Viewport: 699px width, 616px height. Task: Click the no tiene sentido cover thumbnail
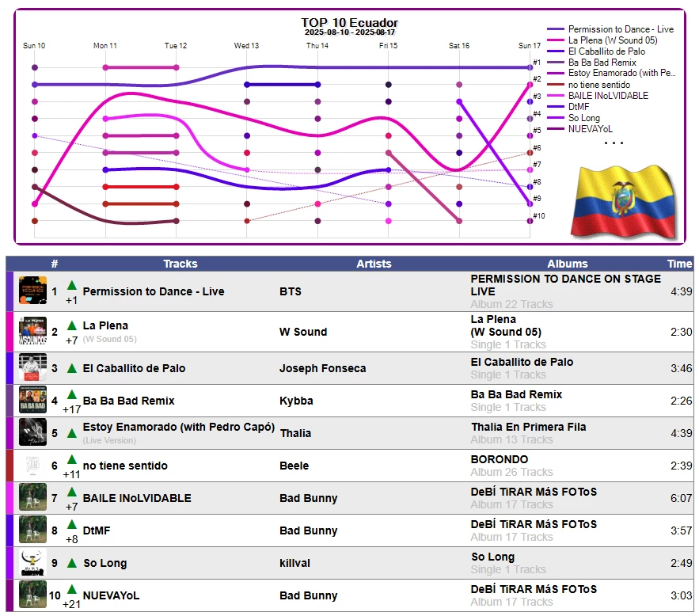[x=32, y=465]
